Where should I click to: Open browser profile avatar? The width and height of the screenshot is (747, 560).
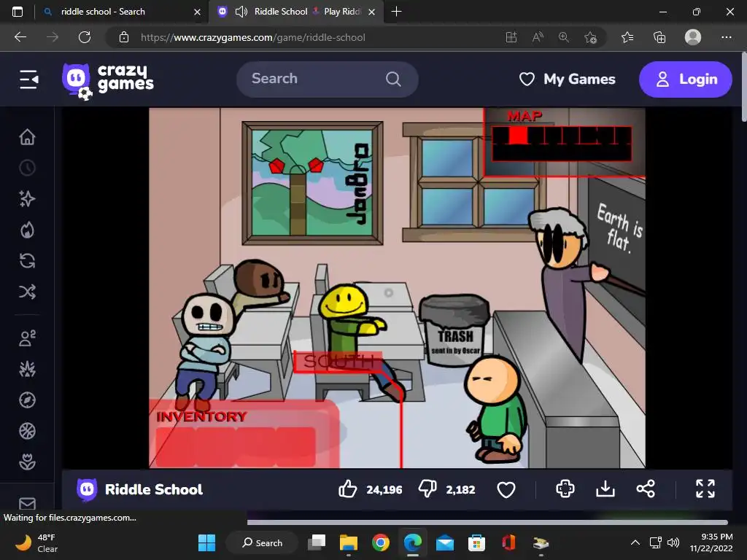click(693, 37)
